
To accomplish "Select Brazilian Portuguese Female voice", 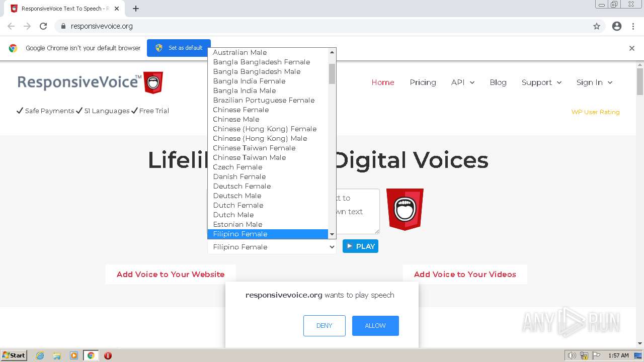I will 268,100.
